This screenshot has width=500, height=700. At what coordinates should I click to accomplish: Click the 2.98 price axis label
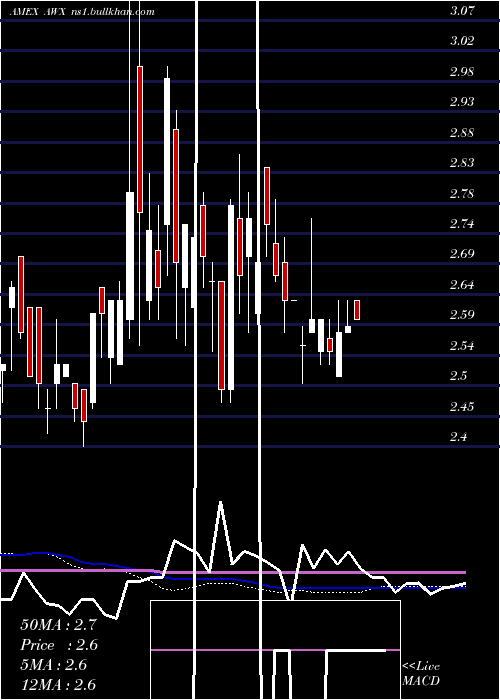coord(462,71)
